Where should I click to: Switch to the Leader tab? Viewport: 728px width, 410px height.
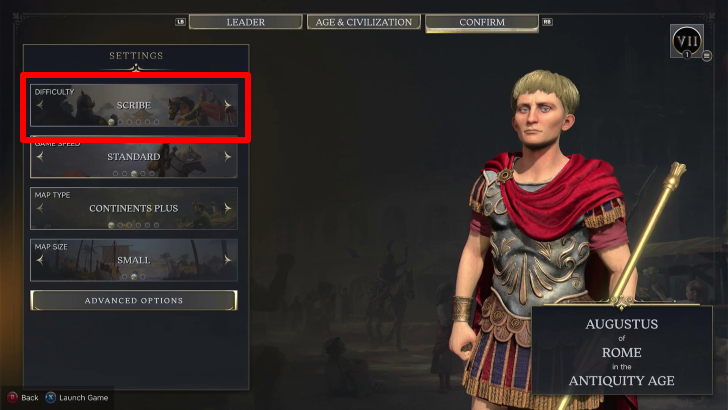pyautogui.click(x=246, y=22)
